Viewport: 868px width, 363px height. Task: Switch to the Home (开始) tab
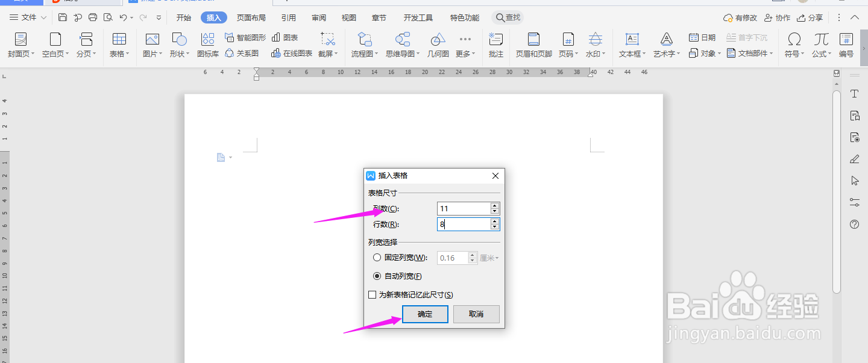[x=184, y=18]
